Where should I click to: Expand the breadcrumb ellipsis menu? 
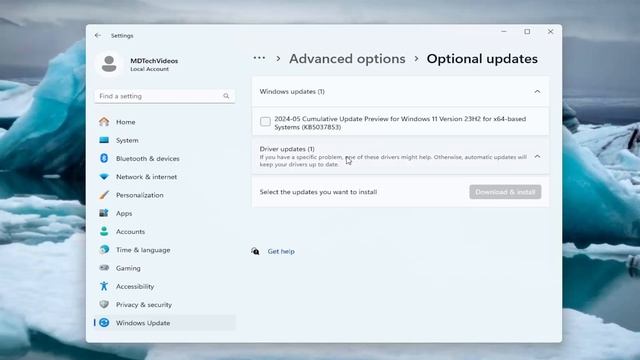click(x=259, y=58)
